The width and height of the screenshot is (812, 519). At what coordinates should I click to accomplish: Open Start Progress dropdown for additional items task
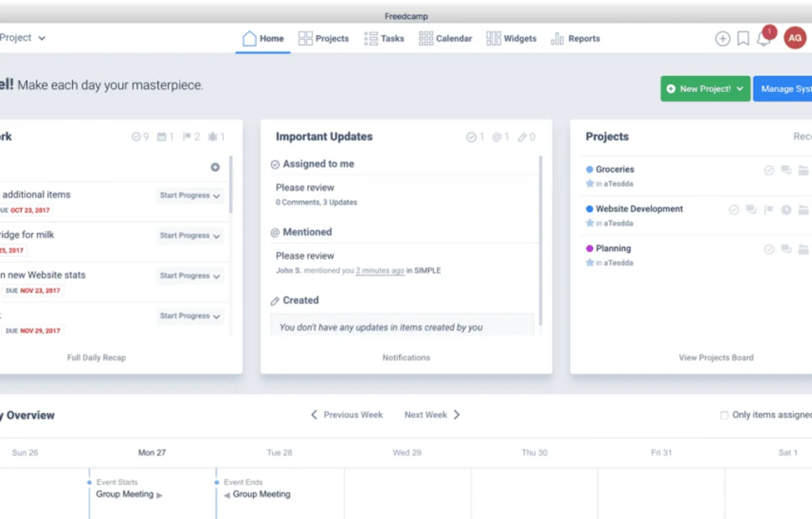coord(190,196)
